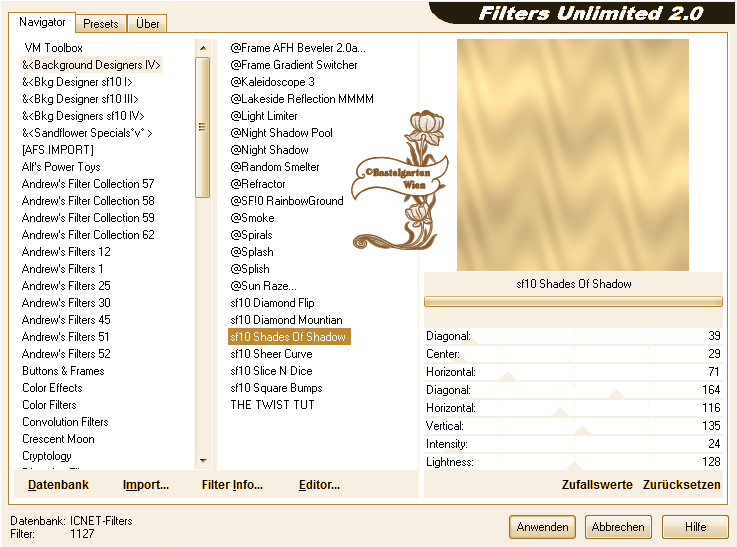
Task: Adjust the Lightness slider
Action: pyautogui.click(x=573, y=462)
